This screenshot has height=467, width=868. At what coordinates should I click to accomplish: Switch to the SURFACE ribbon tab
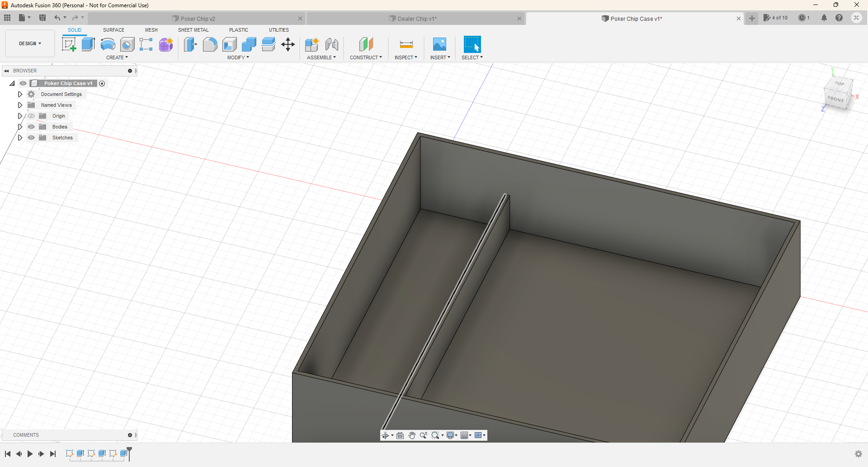[x=113, y=30]
